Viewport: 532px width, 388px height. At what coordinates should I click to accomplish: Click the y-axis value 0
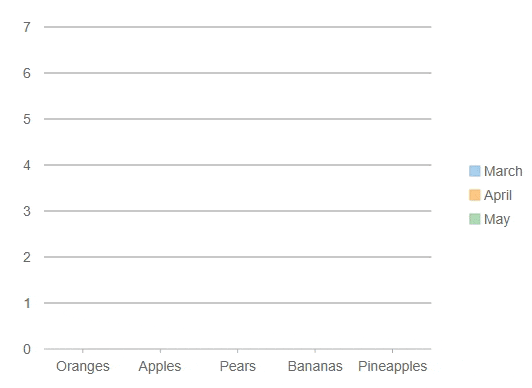pos(27,349)
